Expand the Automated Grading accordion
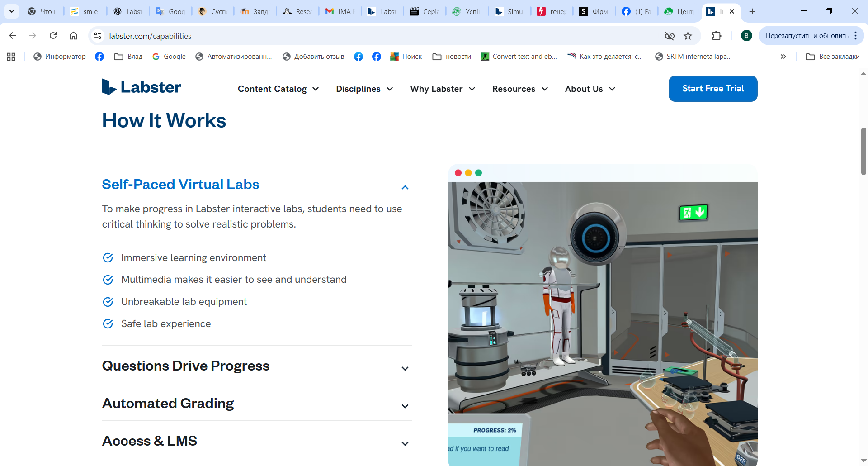This screenshot has height=466, width=868. (405, 406)
